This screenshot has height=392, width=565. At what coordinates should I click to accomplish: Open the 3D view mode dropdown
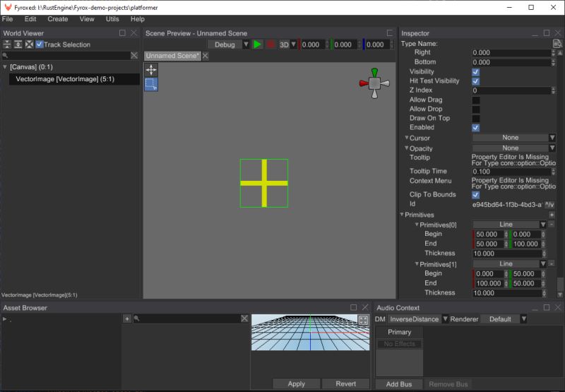point(287,44)
